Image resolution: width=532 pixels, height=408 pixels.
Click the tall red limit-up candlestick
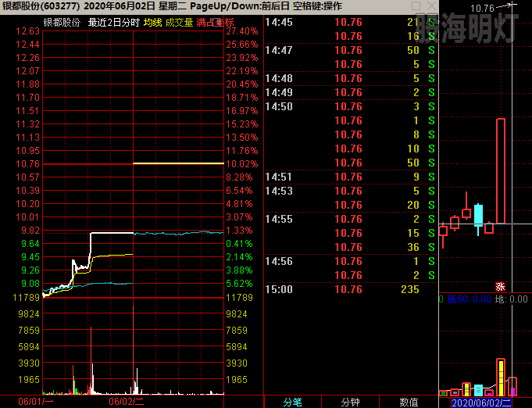(x=501, y=171)
